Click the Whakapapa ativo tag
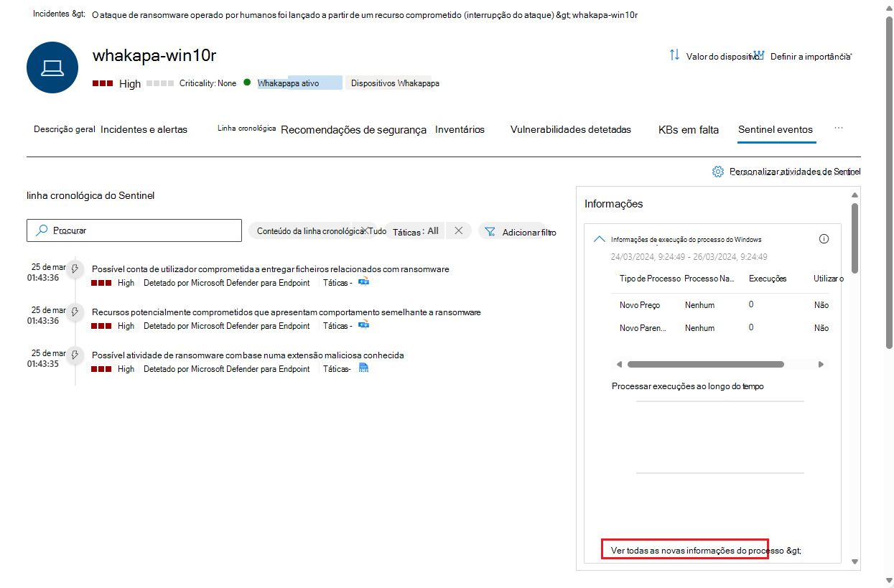This screenshot has height=588, width=894. point(299,83)
